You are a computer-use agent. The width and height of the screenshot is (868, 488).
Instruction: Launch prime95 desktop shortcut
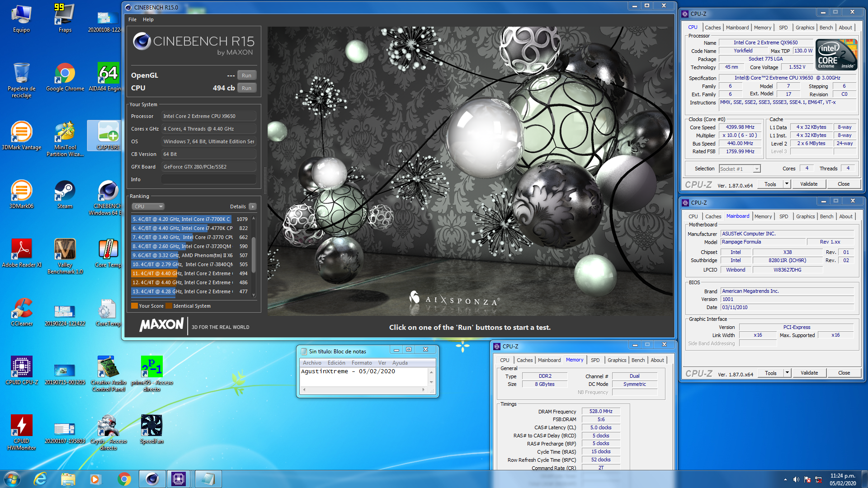tap(151, 374)
